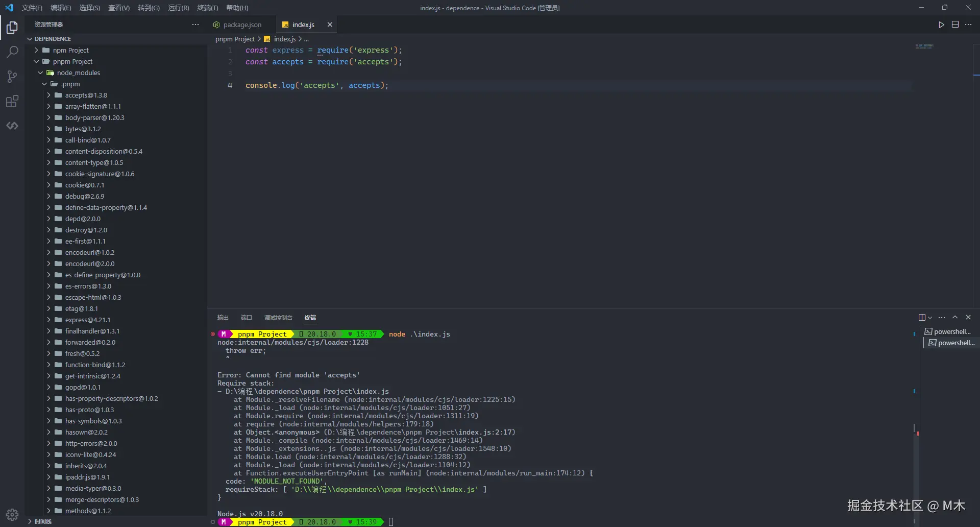Collapse the node_modules folder
This screenshot has height=527, width=980.
[x=40, y=73]
